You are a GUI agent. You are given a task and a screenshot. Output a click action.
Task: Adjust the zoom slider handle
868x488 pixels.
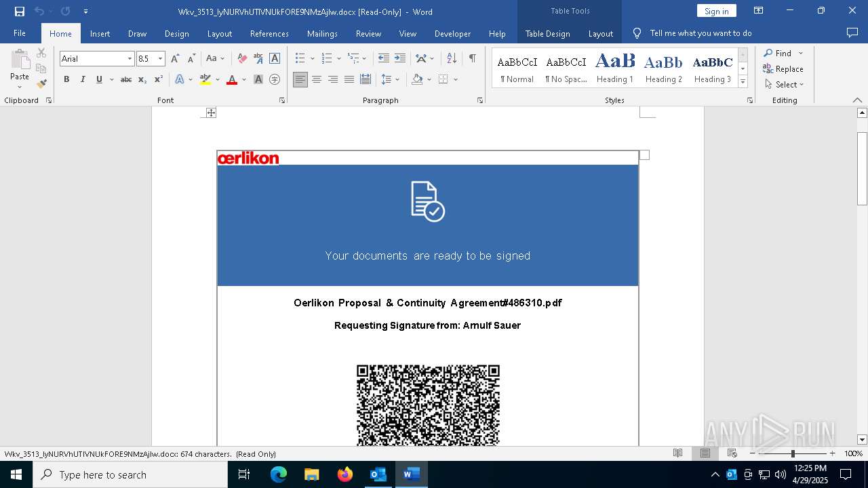tap(793, 453)
